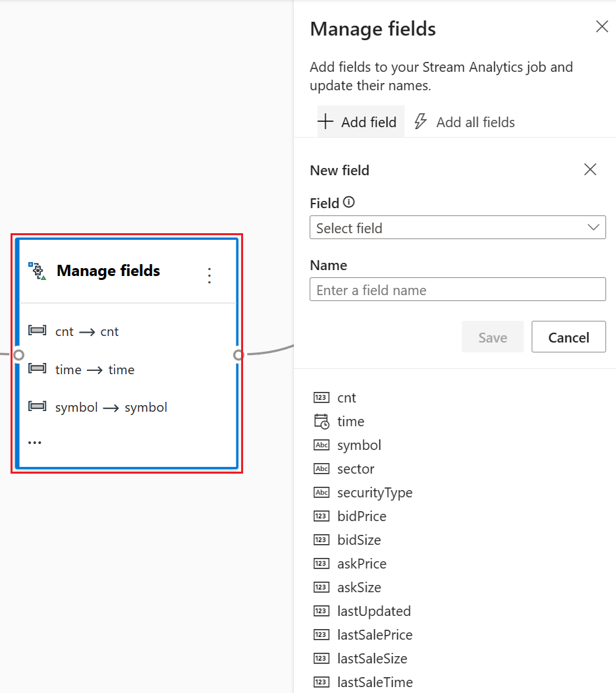Open the Select field dropdown
The height and width of the screenshot is (693, 616).
[457, 228]
